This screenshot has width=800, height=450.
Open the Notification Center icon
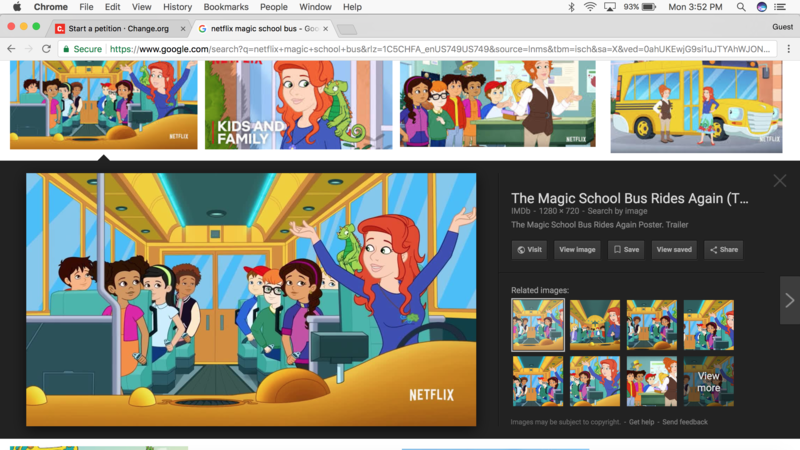tap(785, 7)
